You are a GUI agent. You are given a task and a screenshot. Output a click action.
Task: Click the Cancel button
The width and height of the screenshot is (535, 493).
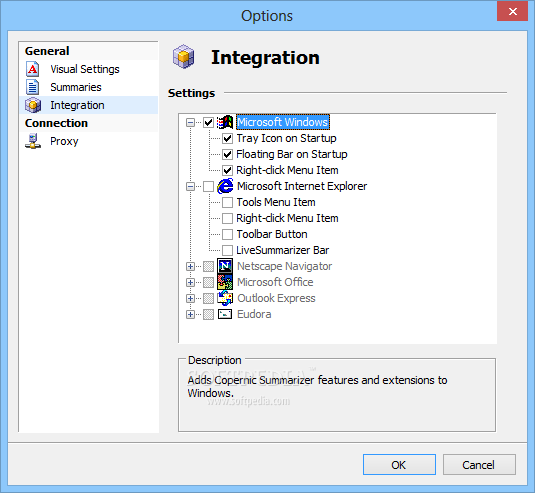[x=479, y=465]
